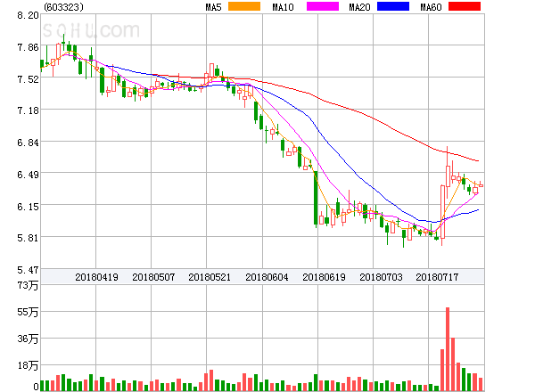The image size is (535, 392).
Task: Click the 5.81 price axis label
Action: (x=28, y=238)
